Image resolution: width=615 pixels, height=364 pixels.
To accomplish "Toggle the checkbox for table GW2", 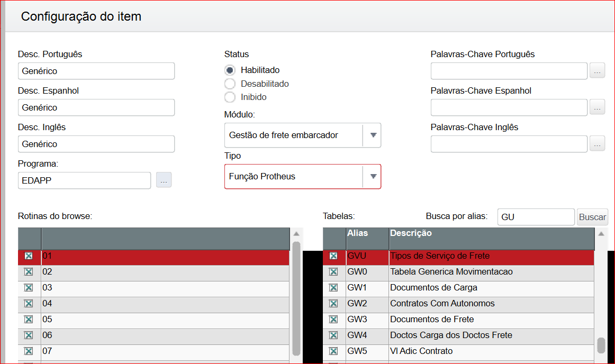I will point(333,304).
